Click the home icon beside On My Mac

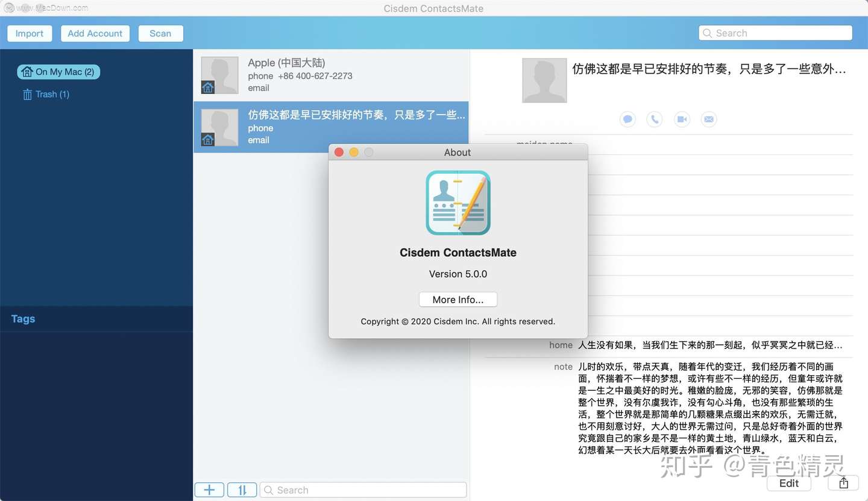point(27,72)
